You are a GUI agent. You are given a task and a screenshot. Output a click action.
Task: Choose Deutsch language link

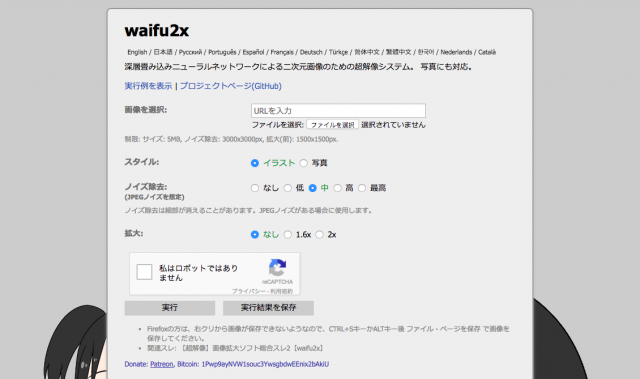(x=311, y=52)
